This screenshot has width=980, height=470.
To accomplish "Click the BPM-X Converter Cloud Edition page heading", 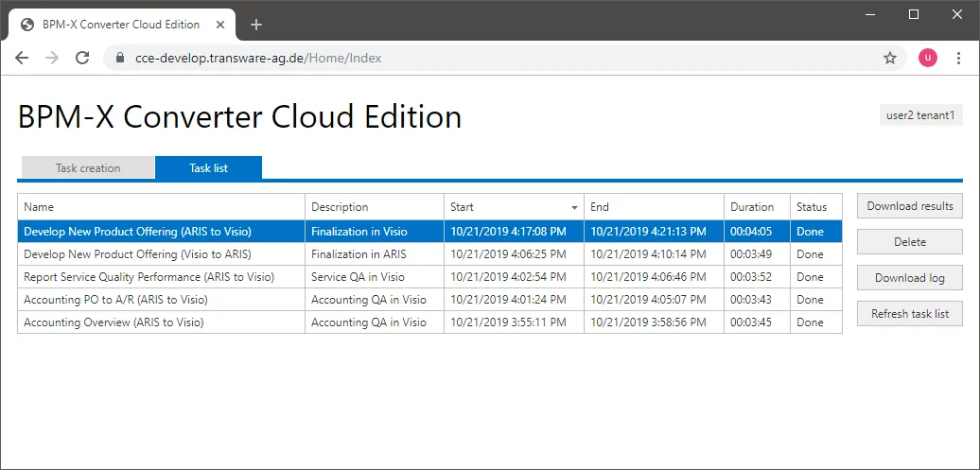I will (x=239, y=116).
